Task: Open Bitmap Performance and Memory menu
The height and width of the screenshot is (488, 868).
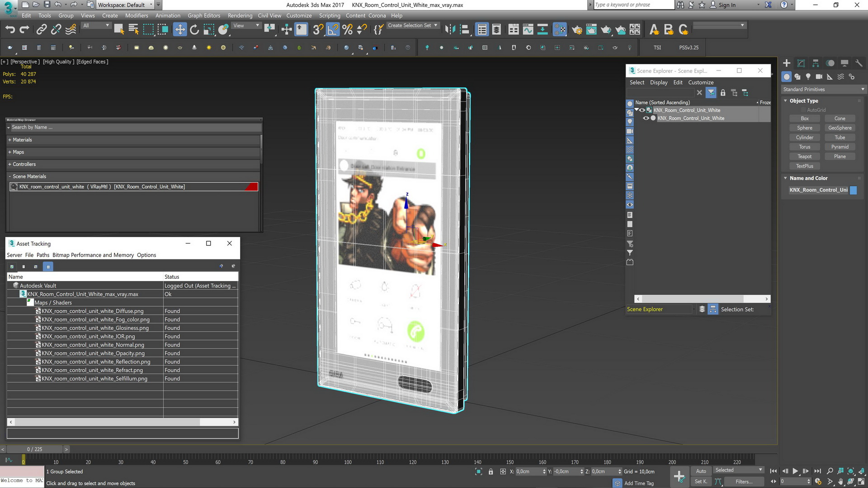Action: point(93,255)
